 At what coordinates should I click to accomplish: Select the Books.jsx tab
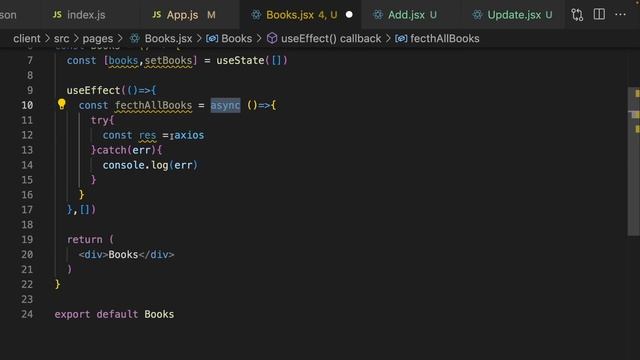coord(301,15)
